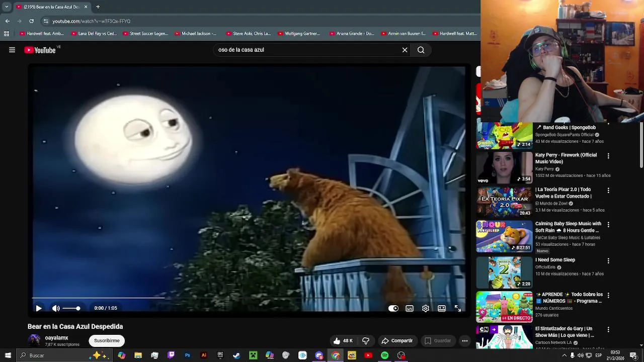This screenshot has width=644, height=362.
Task: Toggle subtitles/closed captions button
Action: (410, 308)
